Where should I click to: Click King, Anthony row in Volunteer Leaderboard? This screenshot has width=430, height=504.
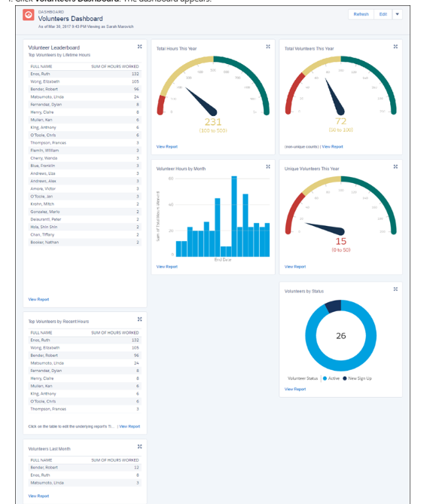coord(85,127)
